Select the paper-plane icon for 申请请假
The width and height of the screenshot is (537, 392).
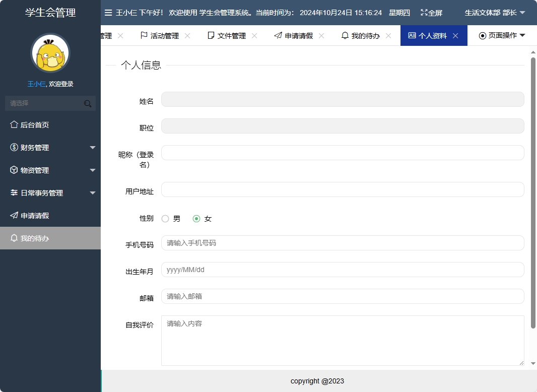(14, 215)
